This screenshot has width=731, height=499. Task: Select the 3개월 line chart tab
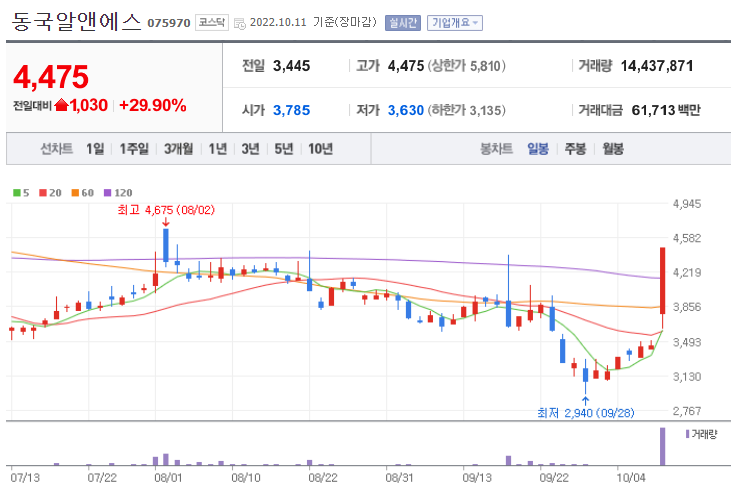[x=178, y=149]
